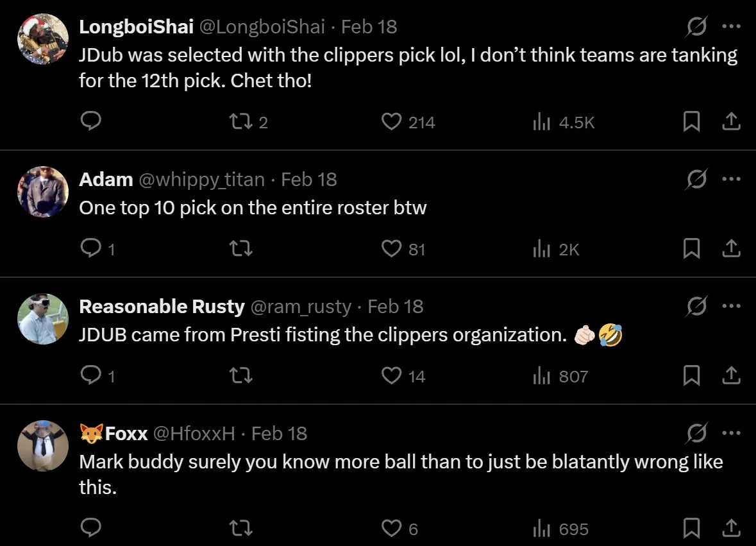Open more menu on Reasonable Rusty's tweet
Image resolution: width=756 pixels, height=546 pixels.
pyautogui.click(x=731, y=307)
